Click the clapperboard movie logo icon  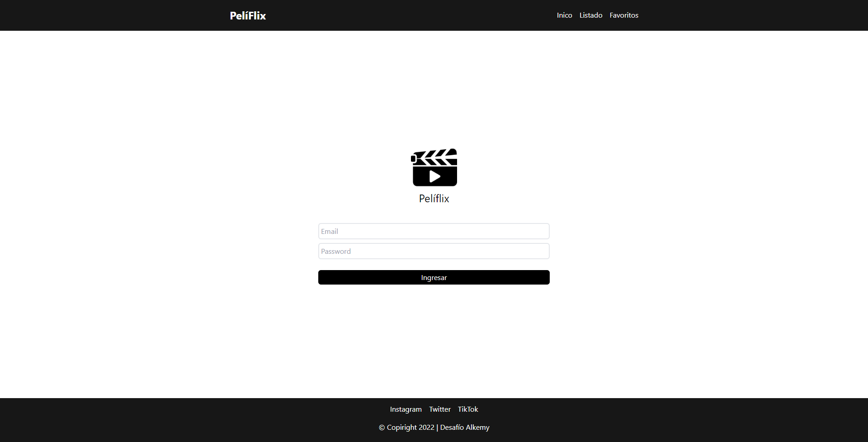[x=434, y=167]
